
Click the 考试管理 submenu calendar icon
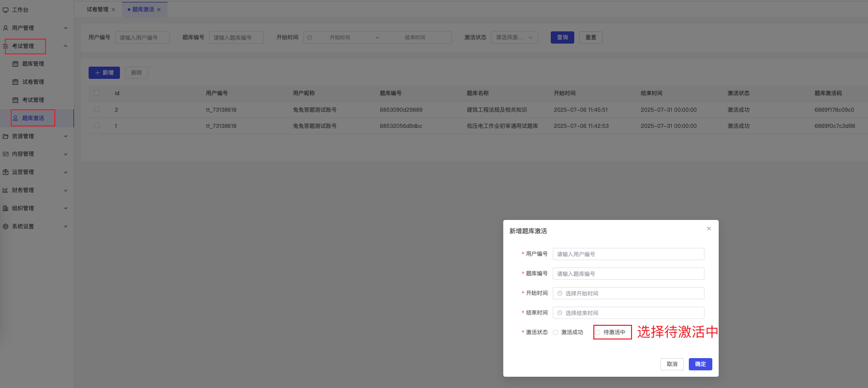click(15, 100)
